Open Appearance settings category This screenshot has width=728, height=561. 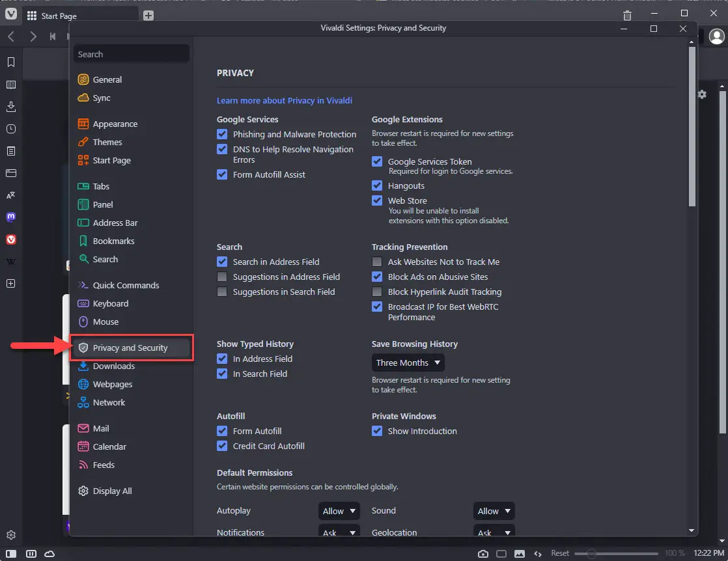pos(131,124)
